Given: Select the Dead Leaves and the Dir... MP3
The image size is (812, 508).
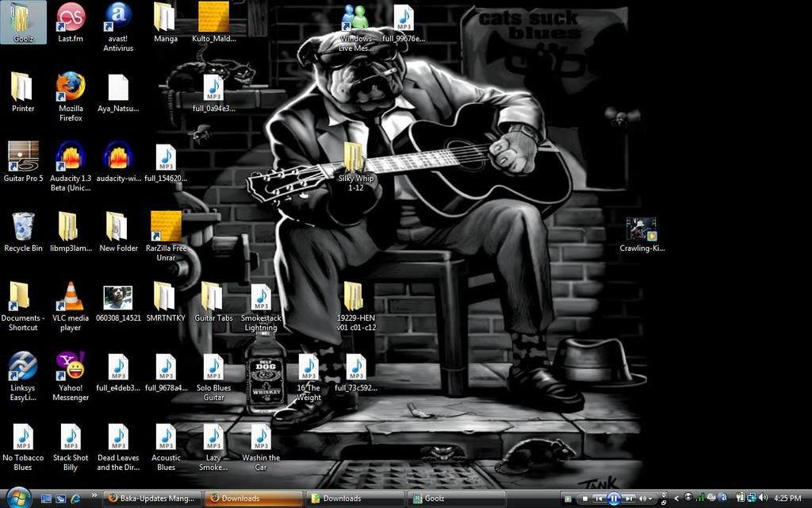Looking at the screenshot, I should click(118, 447).
